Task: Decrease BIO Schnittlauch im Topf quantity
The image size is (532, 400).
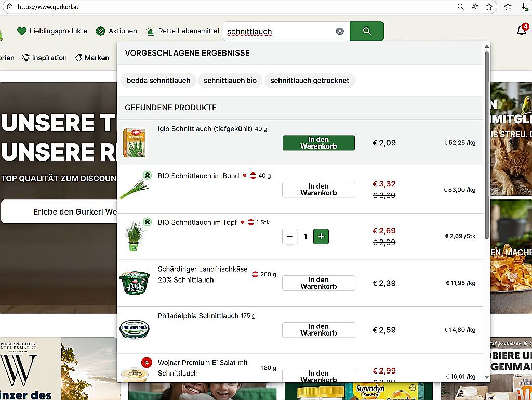Action: pos(290,236)
